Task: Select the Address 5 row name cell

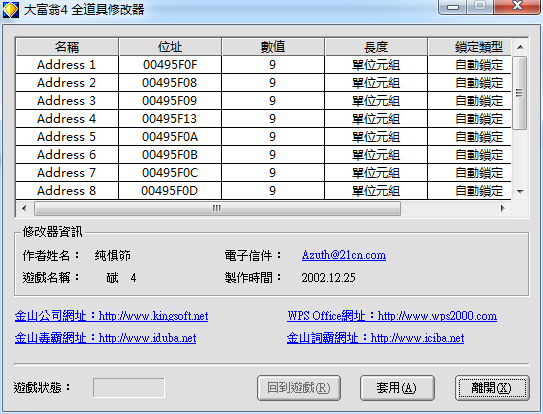Action: click(x=67, y=137)
